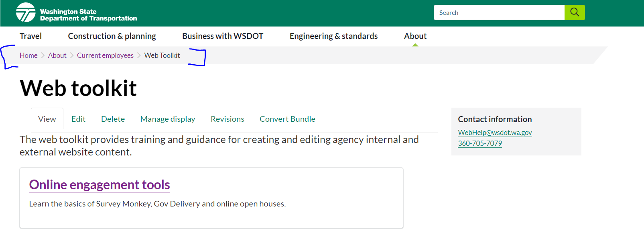The height and width of the screenshot is (233, 644).
Task: Email WebHelp@wsdot.wa.gov contact link
Action: [x=495, y=133]
